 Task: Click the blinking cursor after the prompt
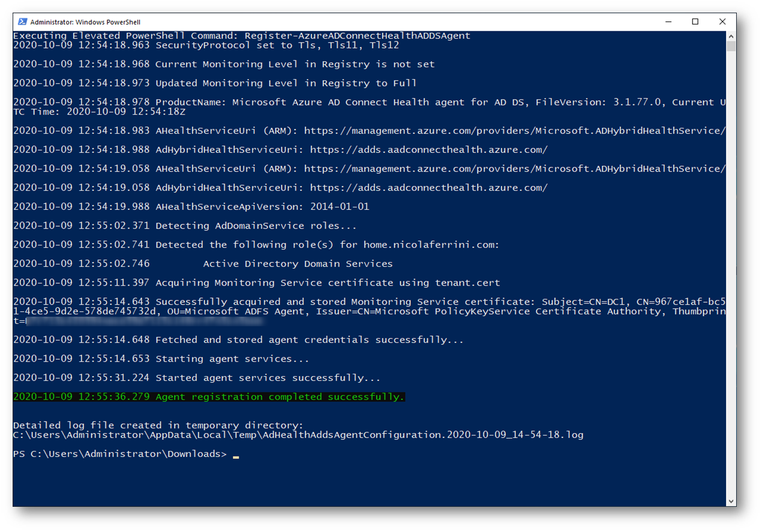pos(236,457)
